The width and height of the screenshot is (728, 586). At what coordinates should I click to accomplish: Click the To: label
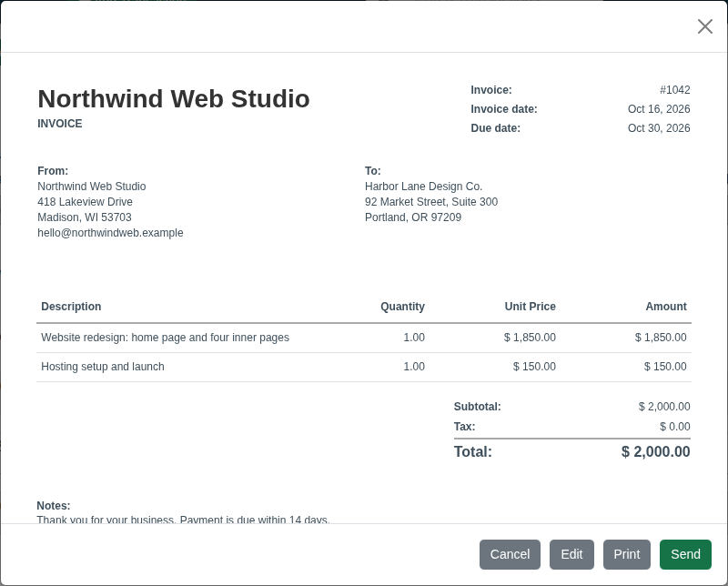(x=373, y=171)
